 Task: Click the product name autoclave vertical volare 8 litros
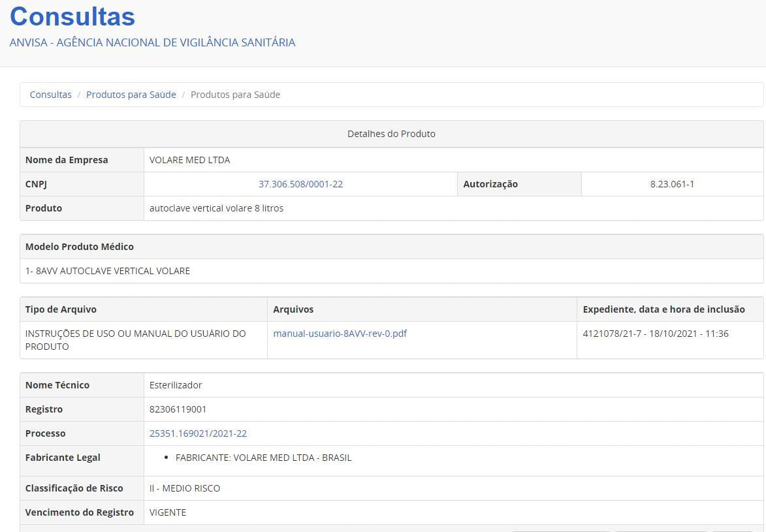(x=216, y=208)
